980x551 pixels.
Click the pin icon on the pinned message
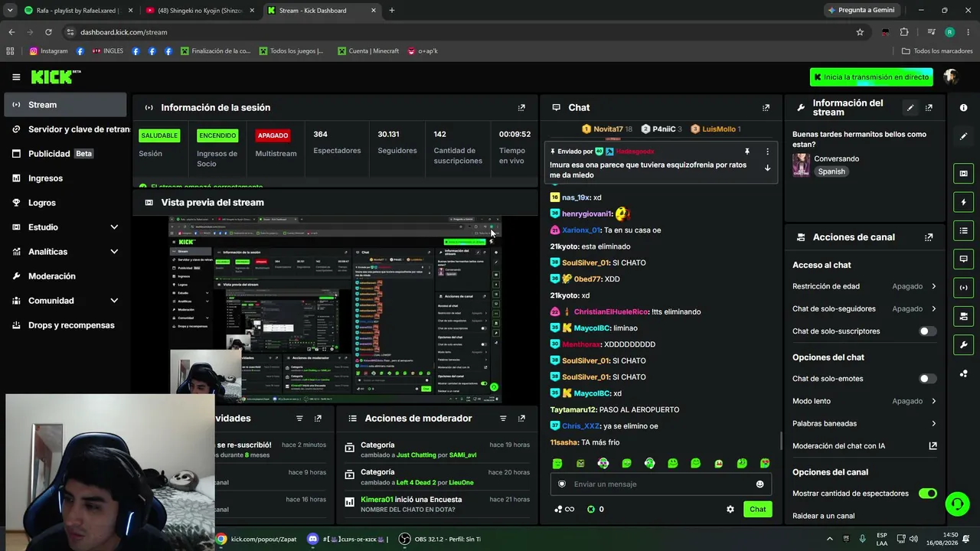pos(747,152)
